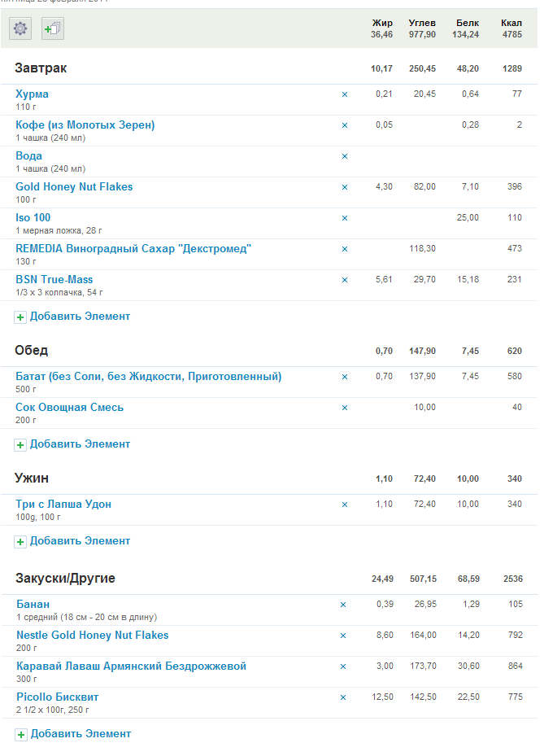Open REMEDIA Виноградный Сахар item
Screen dimensions: 544x756
point(133,249)
